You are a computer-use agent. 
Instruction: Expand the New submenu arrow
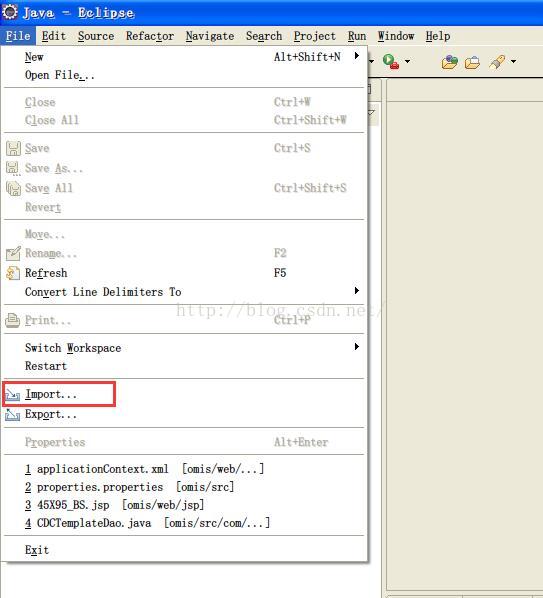point(357,56)
